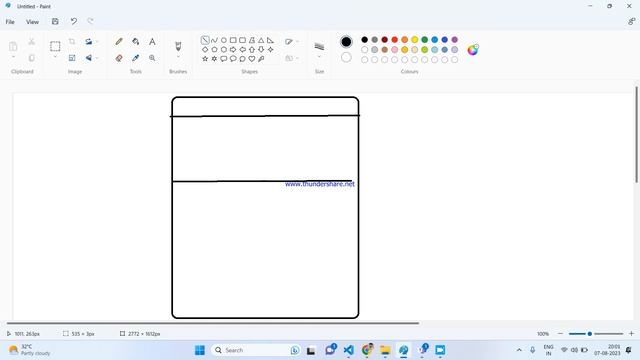Choose the Right arrow shape
Image resolution: width=640 pixels, height=360 pixels.
pyautogui.click(x=233, y=49)
